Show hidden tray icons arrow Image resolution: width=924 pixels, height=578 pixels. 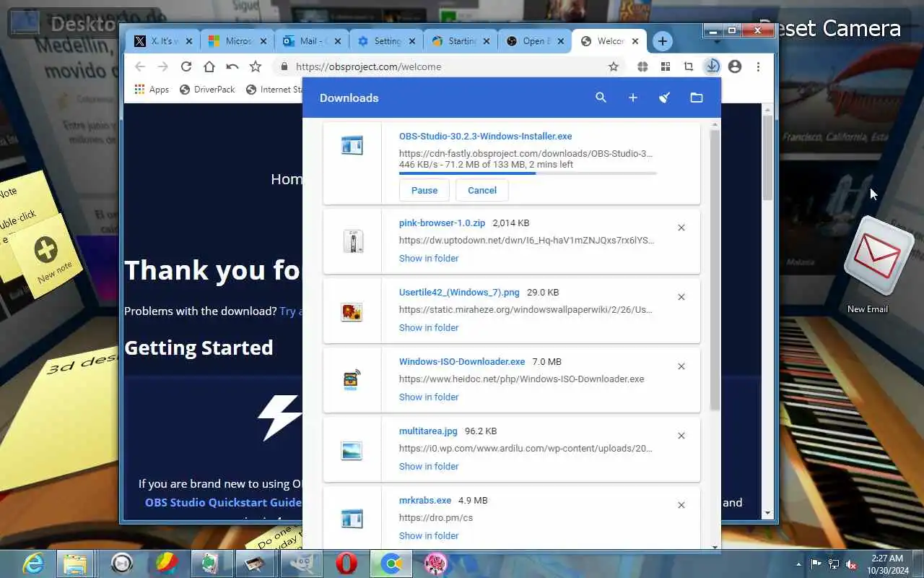pos(798,564)
